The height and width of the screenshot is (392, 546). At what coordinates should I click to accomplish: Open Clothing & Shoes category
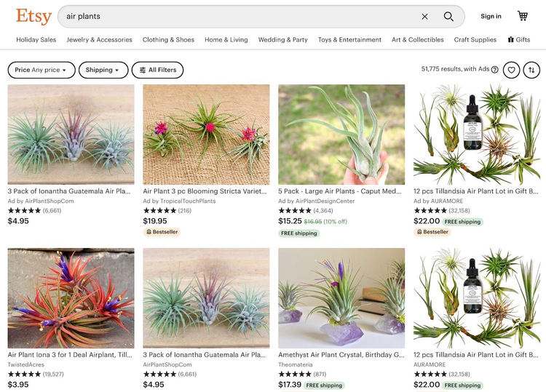tap(168, 40)
